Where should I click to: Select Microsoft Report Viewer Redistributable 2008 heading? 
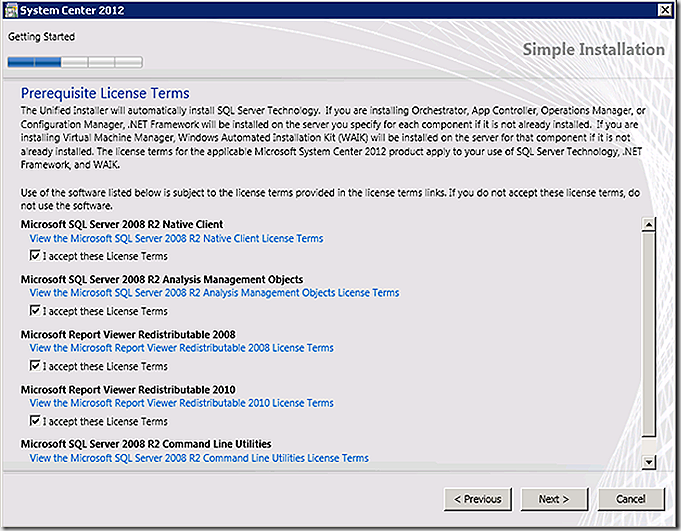[x=128, y=334]
